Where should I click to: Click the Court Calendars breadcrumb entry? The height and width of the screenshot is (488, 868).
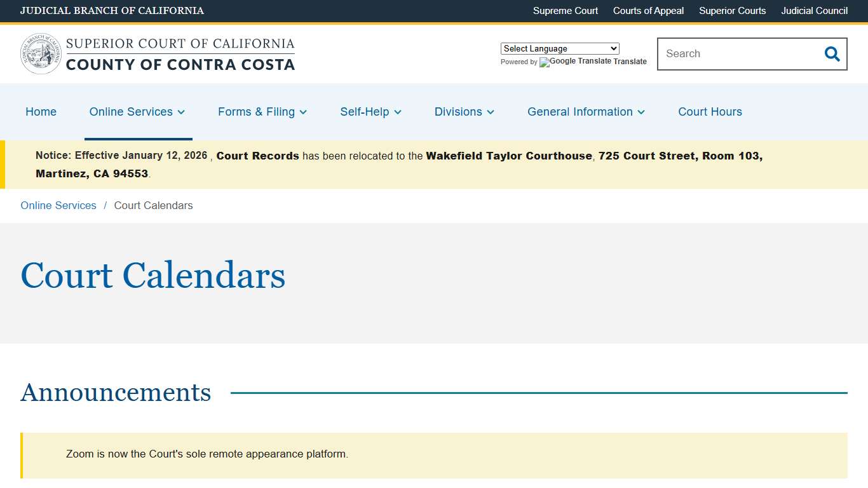tap(153, 205)
